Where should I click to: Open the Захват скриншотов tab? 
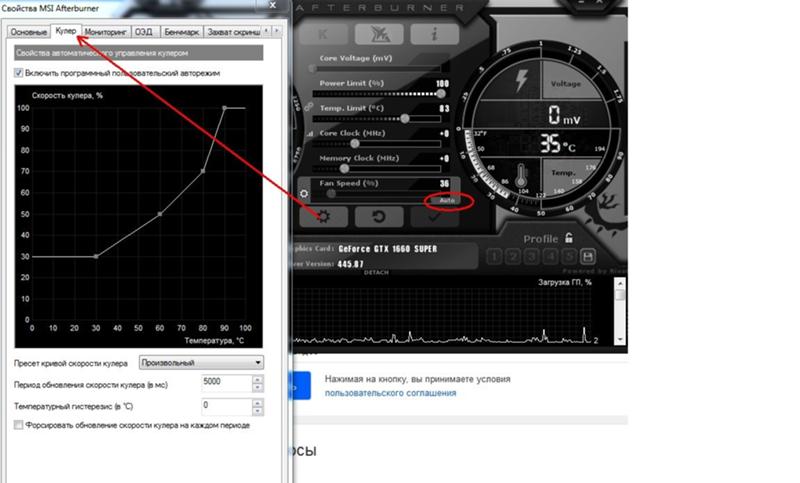click(x=233, y=32)
